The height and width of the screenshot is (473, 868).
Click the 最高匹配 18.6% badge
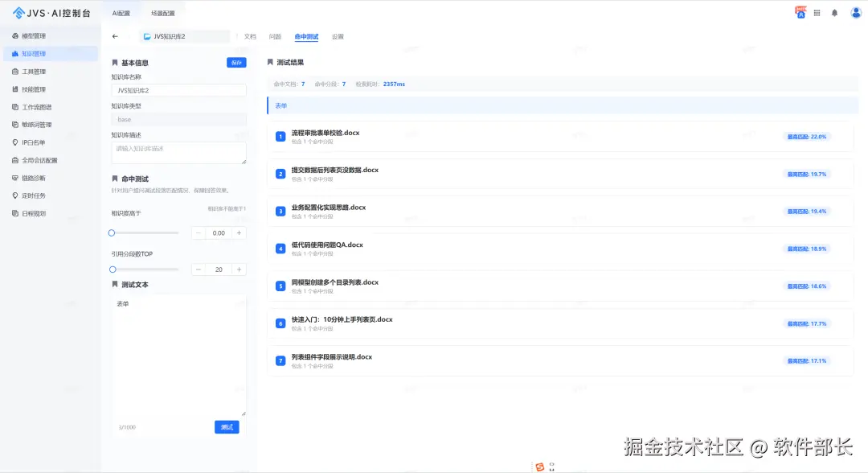click(x=807, y=286)
